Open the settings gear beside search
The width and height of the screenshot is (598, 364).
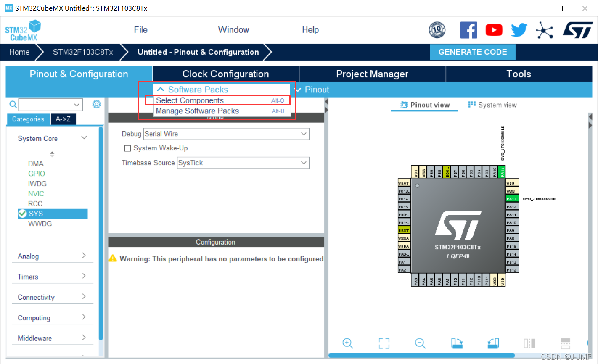pos(97,104)
